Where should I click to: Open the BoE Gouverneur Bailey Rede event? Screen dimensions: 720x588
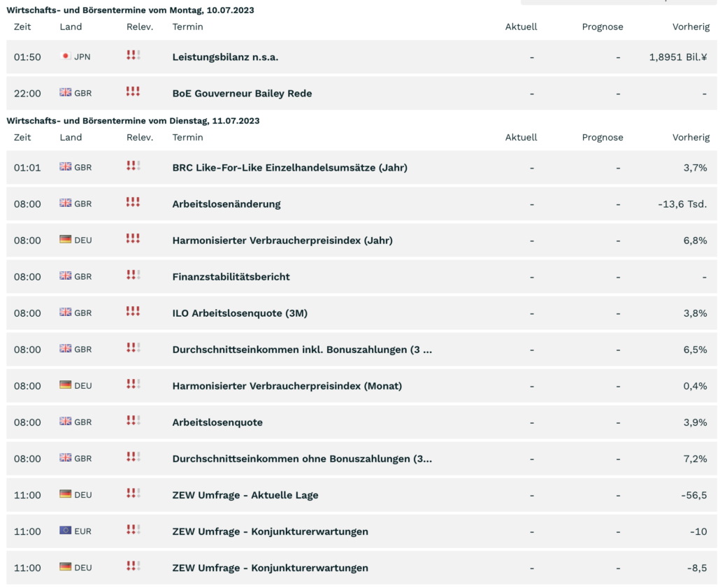(242, 93)
